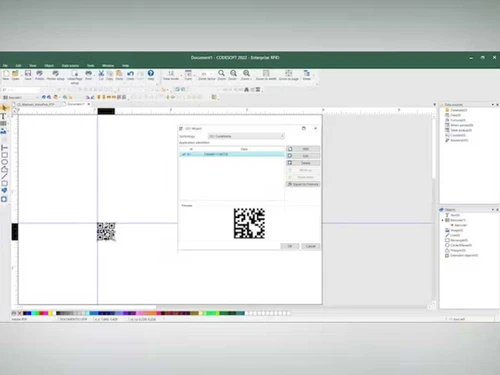The height and width of the screenshot is (375, 500).
Task: Select the Image tool in left toolbox
Action: [4, 131]
